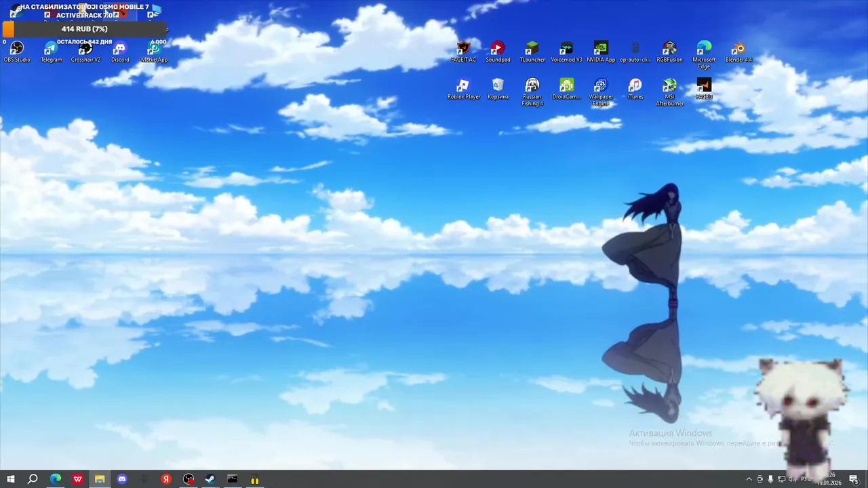Click the Meet Now camera tray icon

tap(759, 479)
